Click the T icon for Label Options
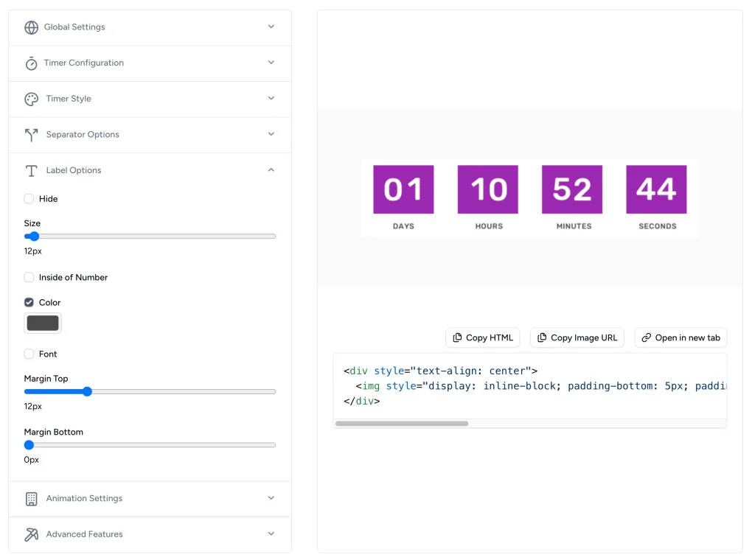This screenshot has width=755, height=560. [31, 171]
